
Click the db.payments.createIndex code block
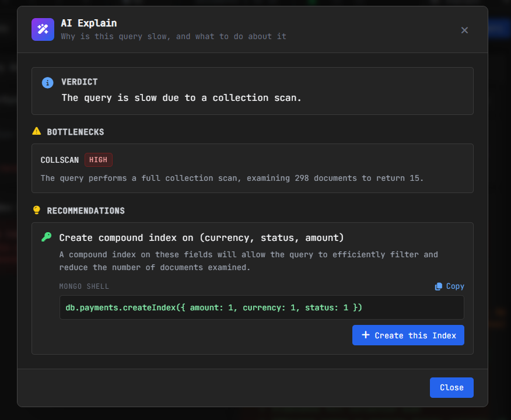click(262, 307)
